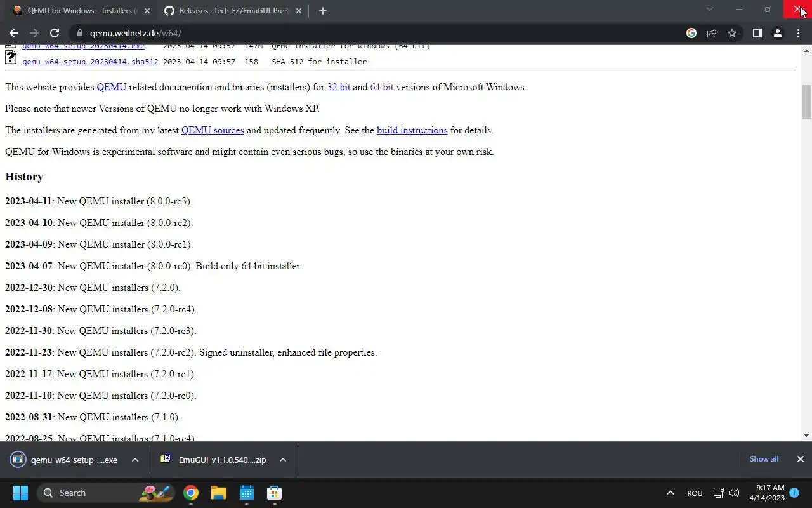Open Chrome from the taskbar

[x=191, y=493]
